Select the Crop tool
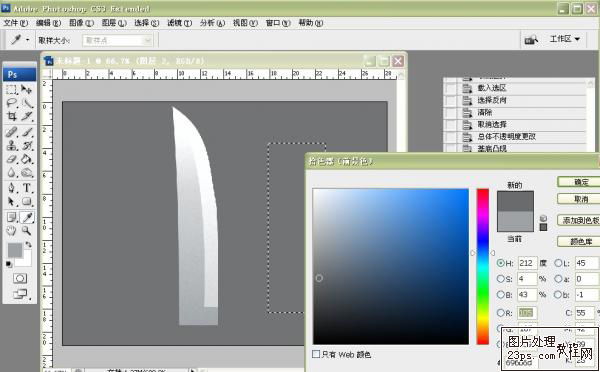 12,116
